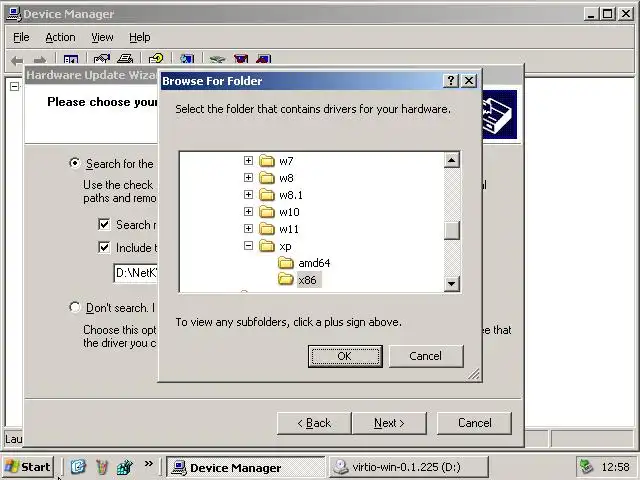Open Properties icon in Device Manager toolbar
640x480 pixels.
click(x=102, y=60)
